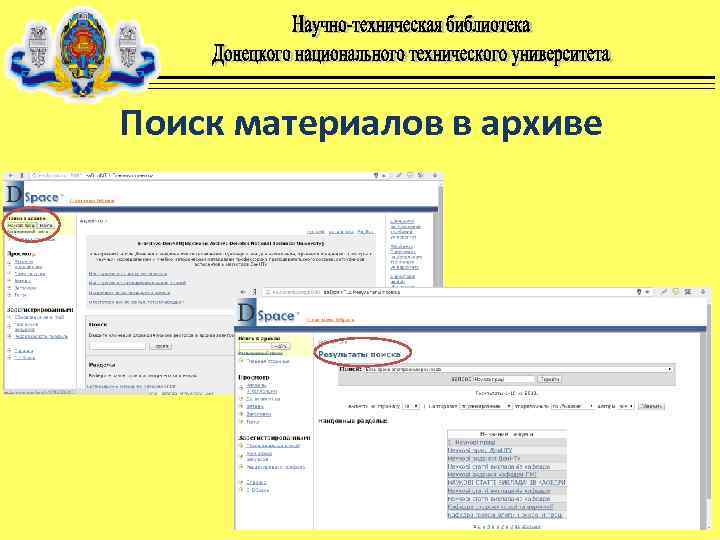Open Мой архив ресурсов in rear window sidebar
Viewport: 720px width, 540px height.
click(x=26, y=326)
